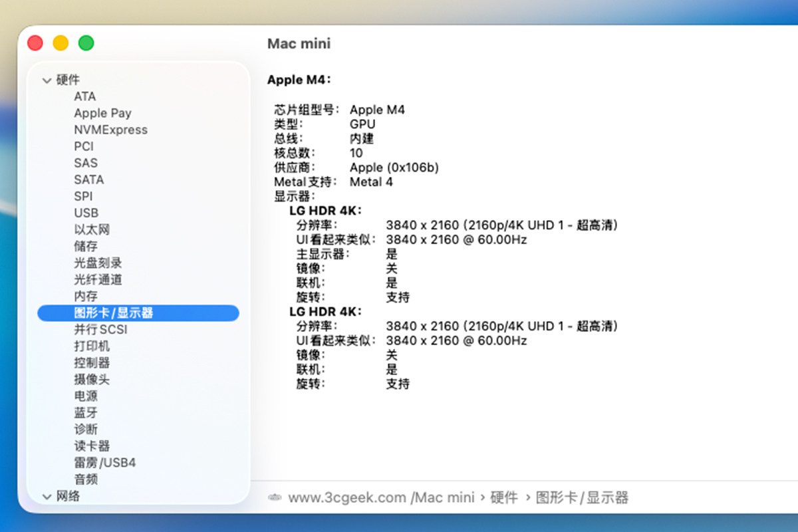Click the 硬件 section label

coord(68,80)
